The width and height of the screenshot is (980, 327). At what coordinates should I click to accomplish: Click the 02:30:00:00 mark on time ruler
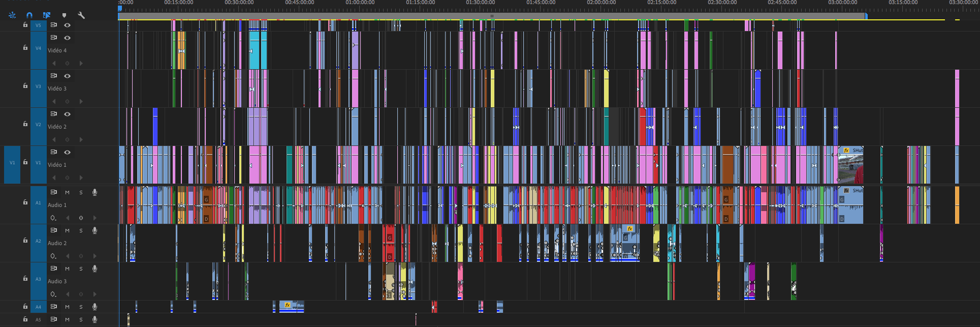click(x=722, y=3)
